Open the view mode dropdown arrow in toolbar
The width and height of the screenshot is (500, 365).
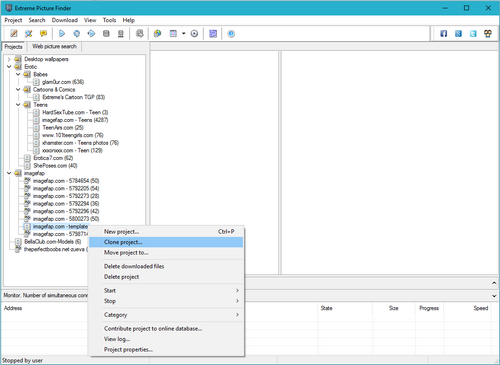[x=183, y=33]
